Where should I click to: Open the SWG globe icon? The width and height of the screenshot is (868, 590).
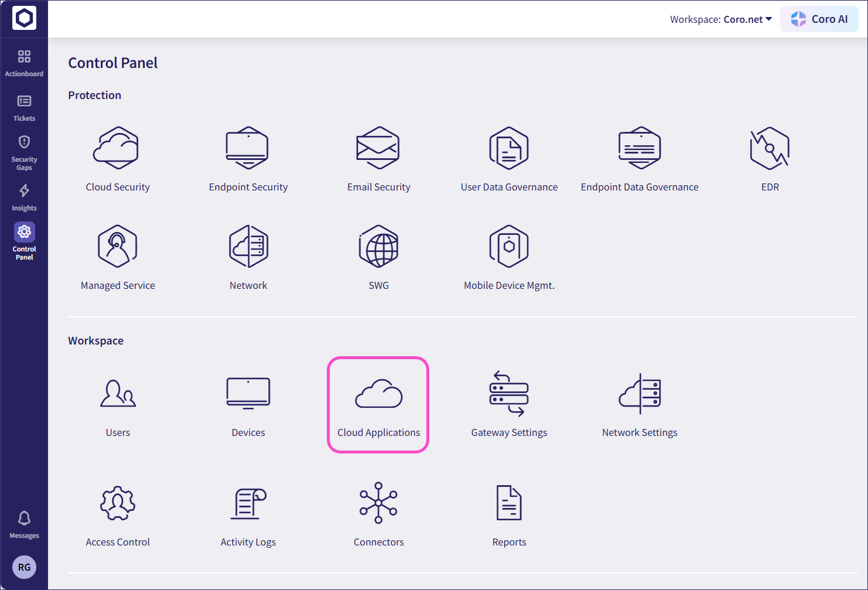tap(378, 246)
